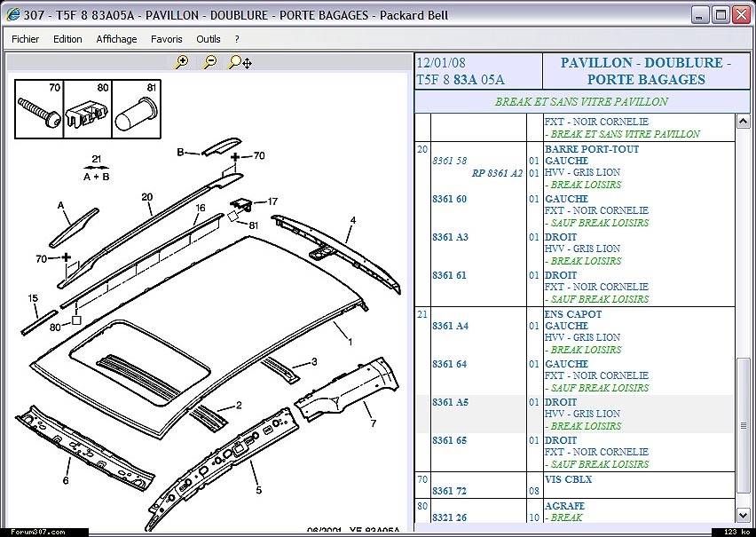
Task: Click reference number 21 in the parts table
Action: (x=422, y=314)
